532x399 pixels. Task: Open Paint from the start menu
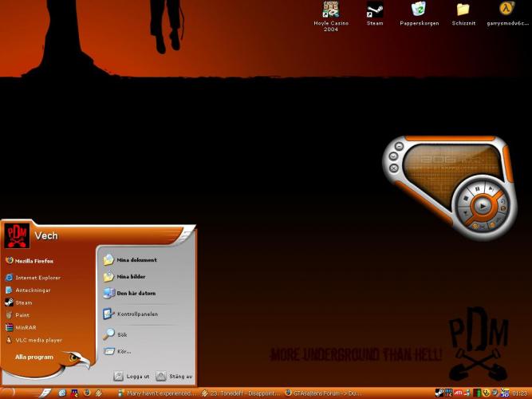click(22, 314)
